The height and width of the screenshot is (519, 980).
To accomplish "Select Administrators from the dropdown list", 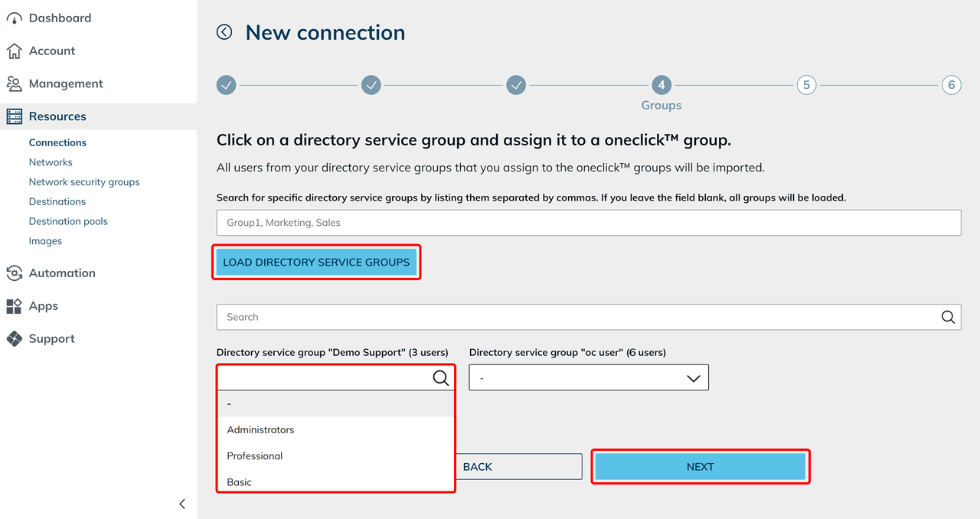I will [x=336, y=429].
